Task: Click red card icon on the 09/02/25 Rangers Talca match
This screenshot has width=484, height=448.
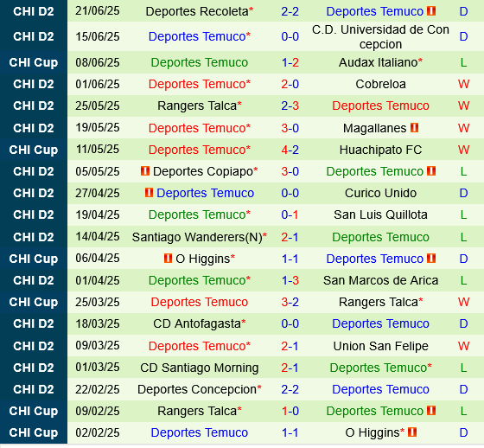Action: pyautogui.click(x=431, y=411)
